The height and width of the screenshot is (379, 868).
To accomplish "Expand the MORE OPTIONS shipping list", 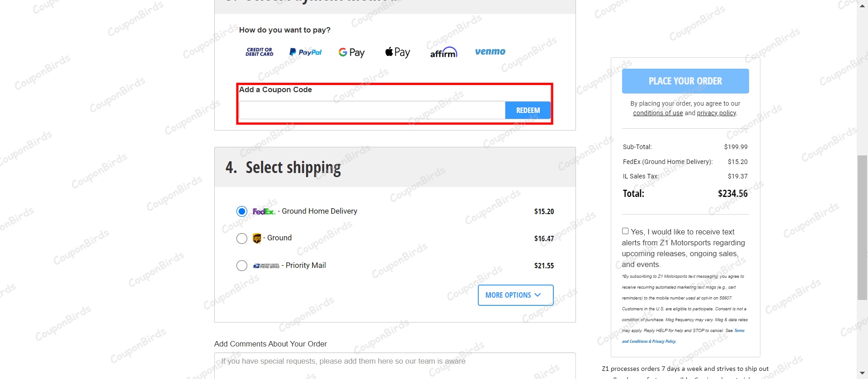I will [x=515, y=295].
